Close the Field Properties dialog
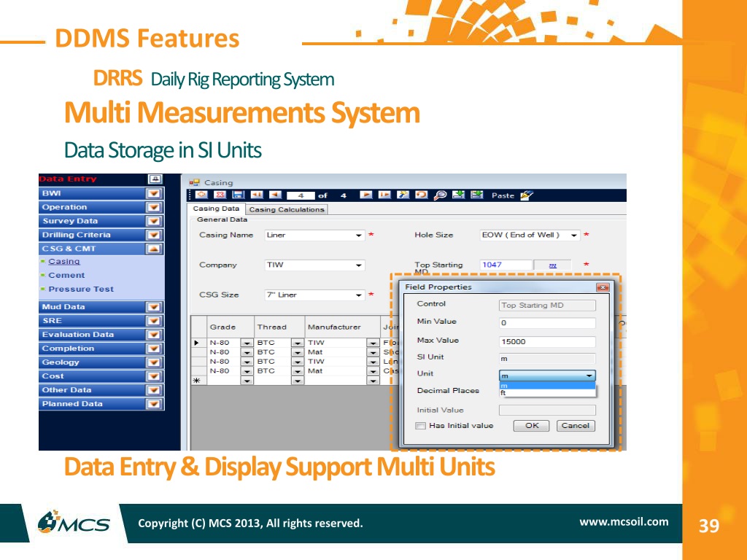 [602, 287]
